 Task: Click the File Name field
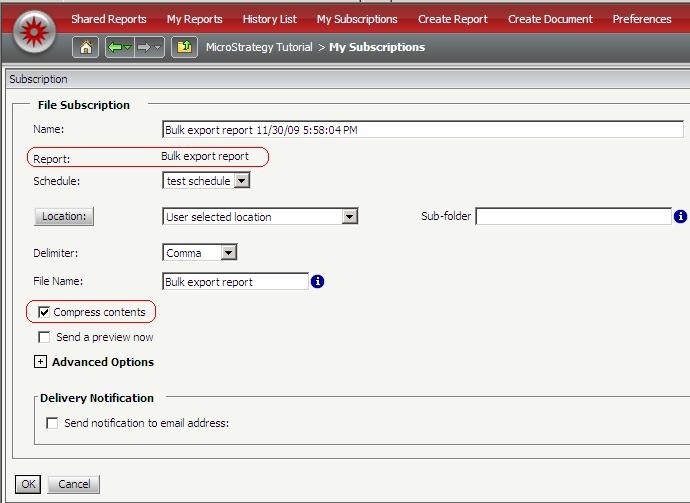(x=235, y=281)
